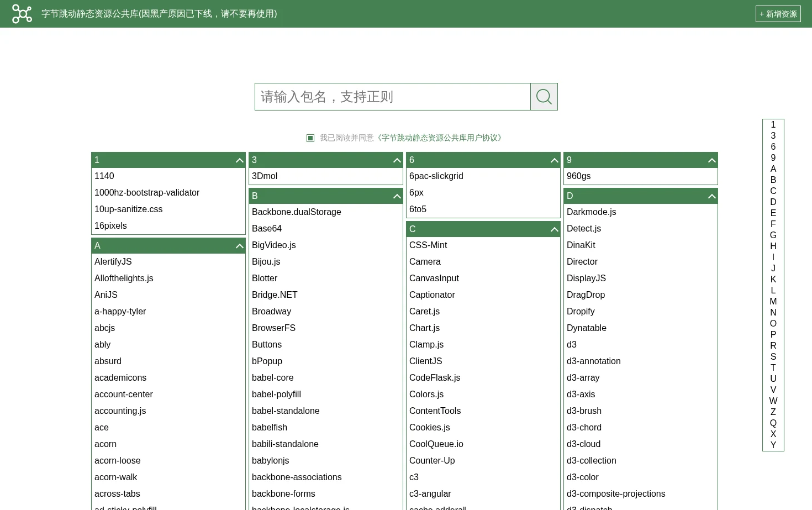
Task: Select ContentTools entry
Action: pyautogui.click(x=435, y=411)
